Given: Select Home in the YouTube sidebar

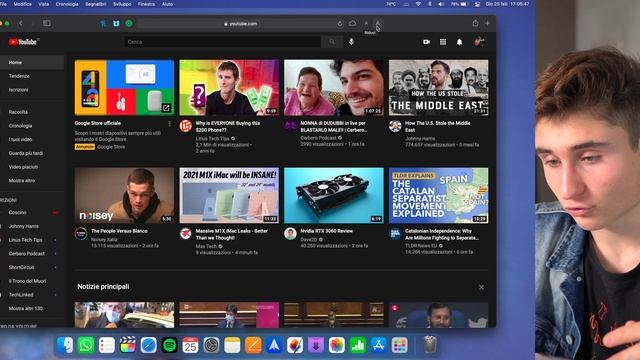Looking at the screenshot, I should (32, 62).
